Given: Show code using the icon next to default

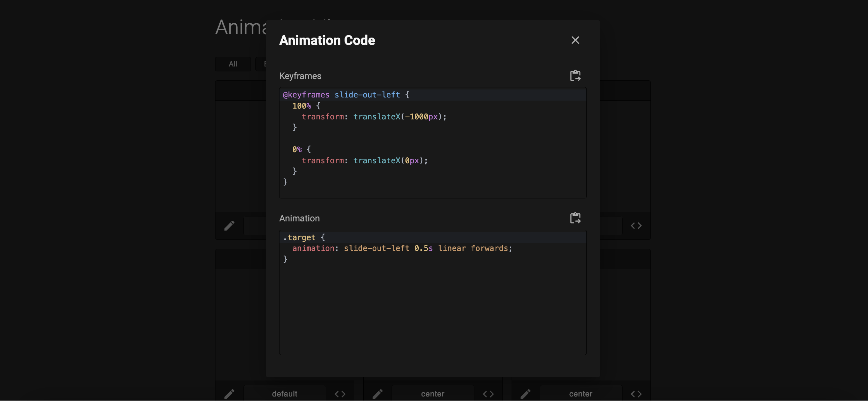Looking at the screenshot, I should pos(340,394).
